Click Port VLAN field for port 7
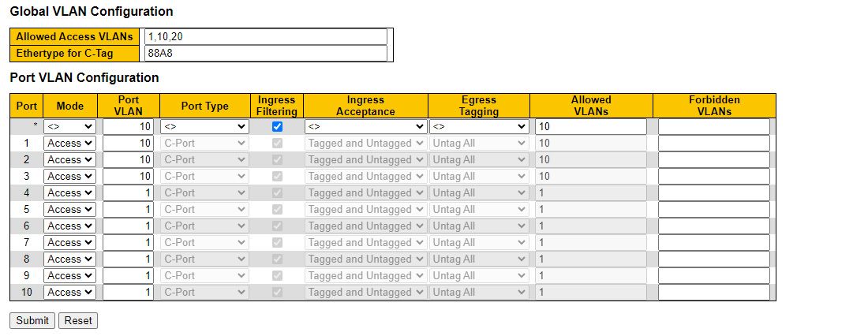This screenshot has width=868, height=336. 128,242
